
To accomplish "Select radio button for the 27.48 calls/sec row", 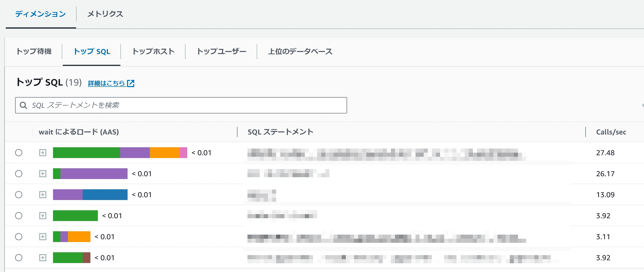I will [x=19, y=153].
